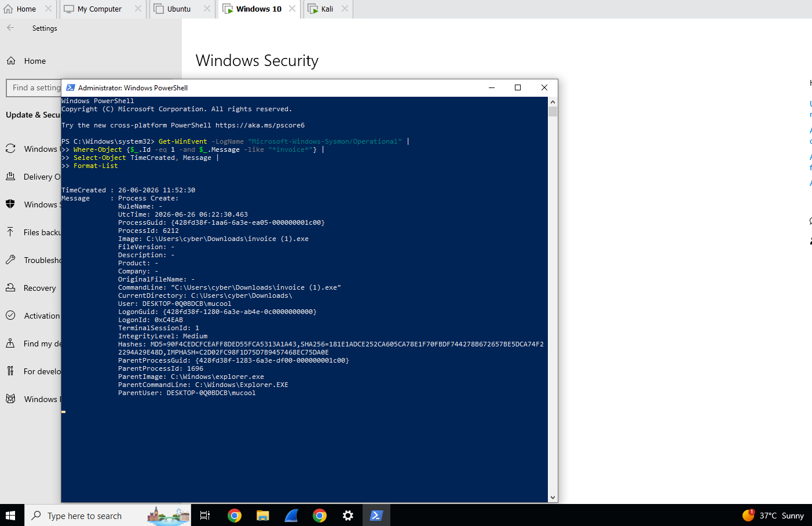This screenshot has height=526, width=812.
Task: Select the Windows 10 tab
Action: click(253, 9)
